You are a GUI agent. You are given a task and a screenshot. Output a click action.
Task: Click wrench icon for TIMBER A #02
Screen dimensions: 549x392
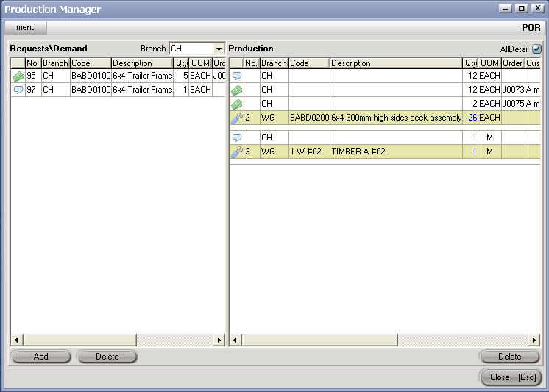237,152
